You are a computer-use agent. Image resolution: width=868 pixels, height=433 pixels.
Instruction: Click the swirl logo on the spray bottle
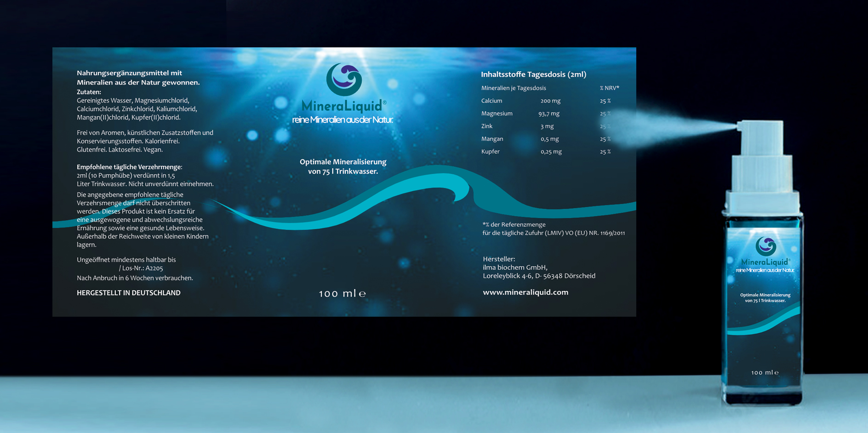pyautogui.click(x=766, y=246)
